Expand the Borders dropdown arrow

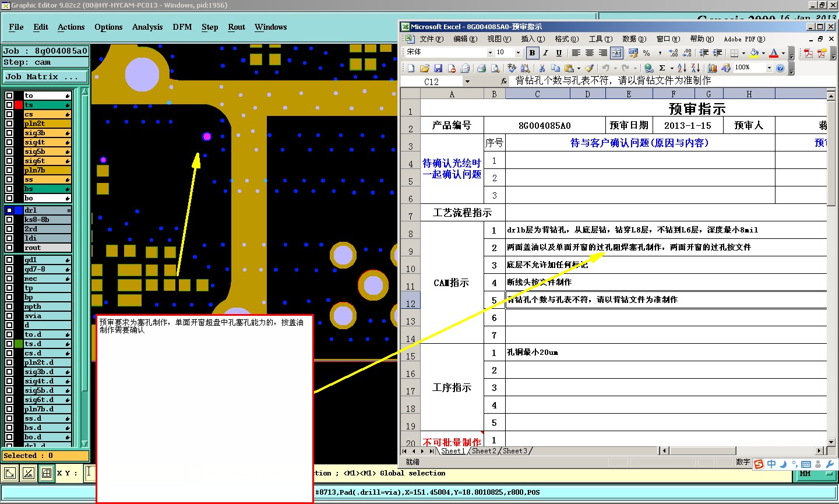tap(743, 53)
